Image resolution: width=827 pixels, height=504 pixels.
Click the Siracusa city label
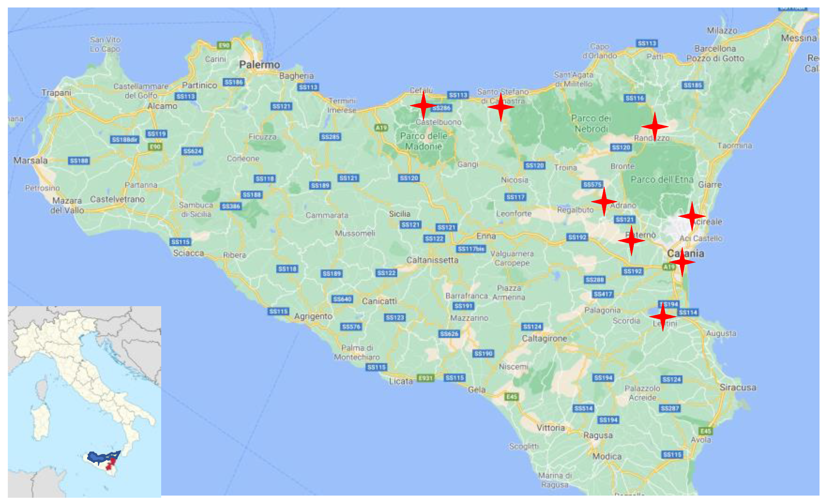tap(738, 387)
